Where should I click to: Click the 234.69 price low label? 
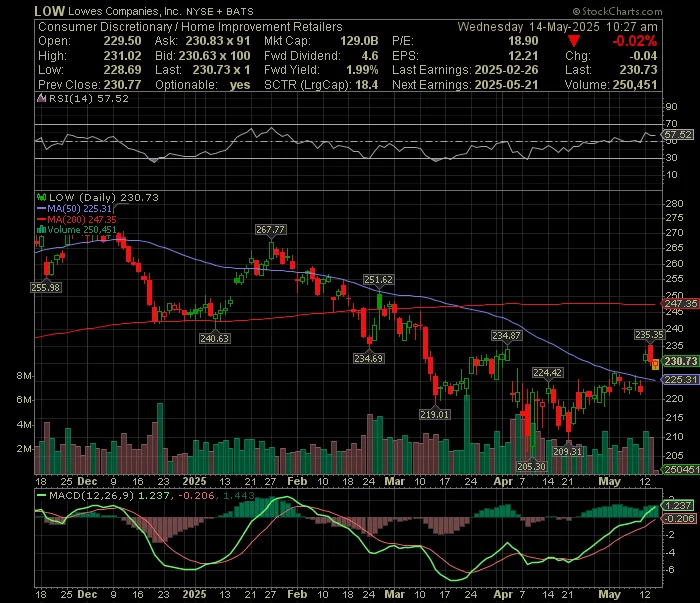368,358
